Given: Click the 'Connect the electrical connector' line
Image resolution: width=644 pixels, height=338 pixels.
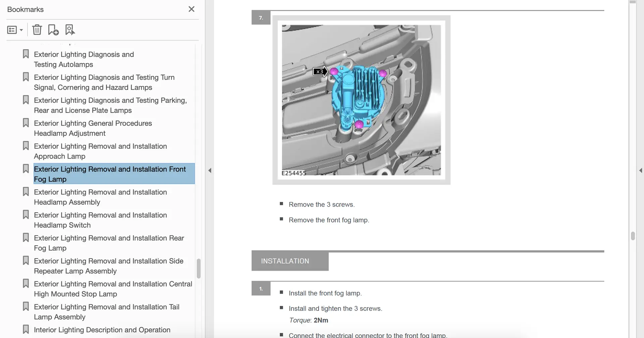Looking at the screenshot, I should pos(368,335).
